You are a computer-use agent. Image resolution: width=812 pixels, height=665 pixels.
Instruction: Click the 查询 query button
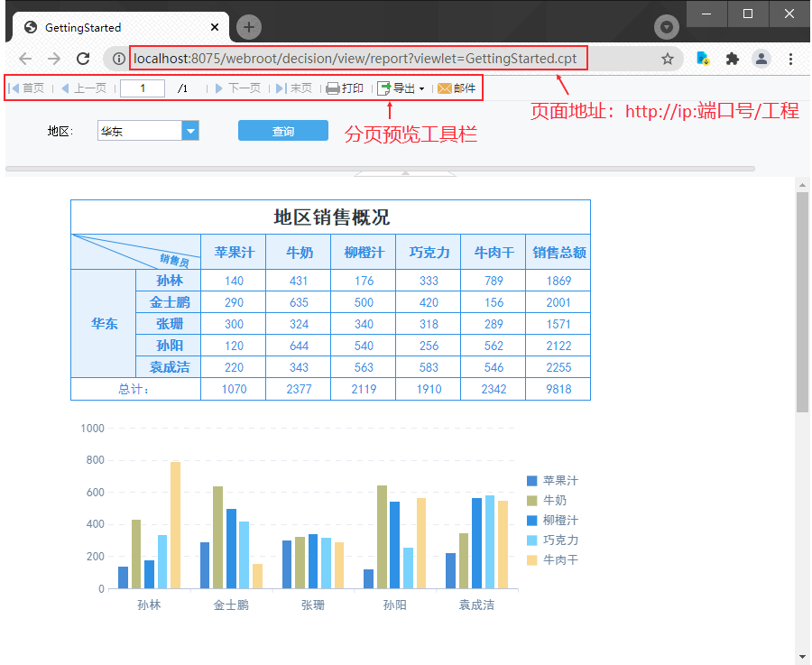point(283,132)
